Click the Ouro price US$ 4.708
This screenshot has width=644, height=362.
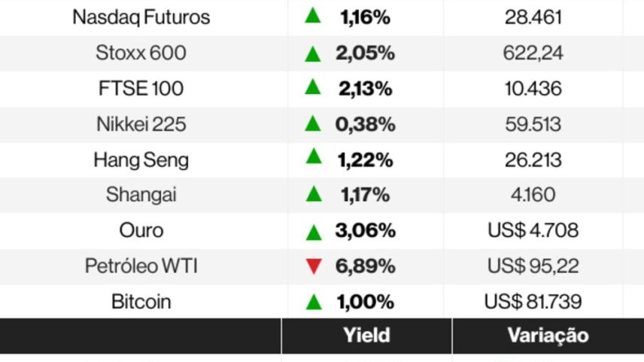click(x=533, y=230)
